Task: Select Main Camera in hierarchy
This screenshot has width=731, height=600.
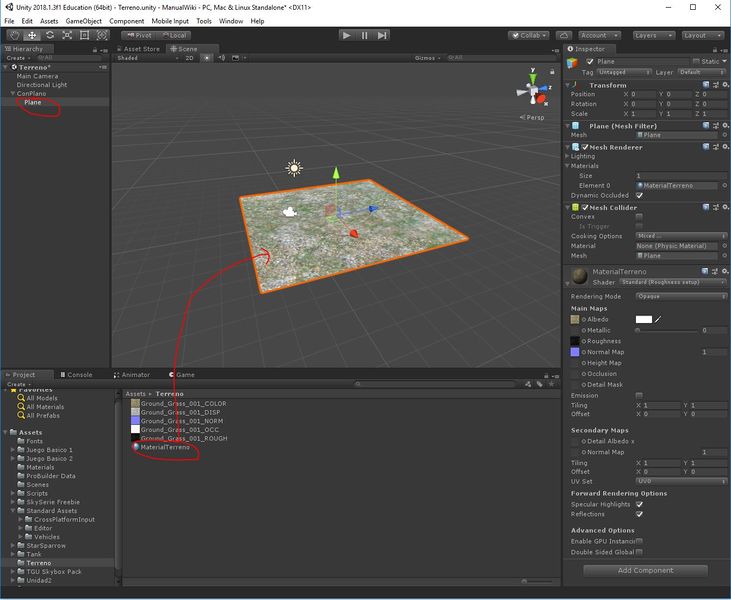Action: click(37, 76)
